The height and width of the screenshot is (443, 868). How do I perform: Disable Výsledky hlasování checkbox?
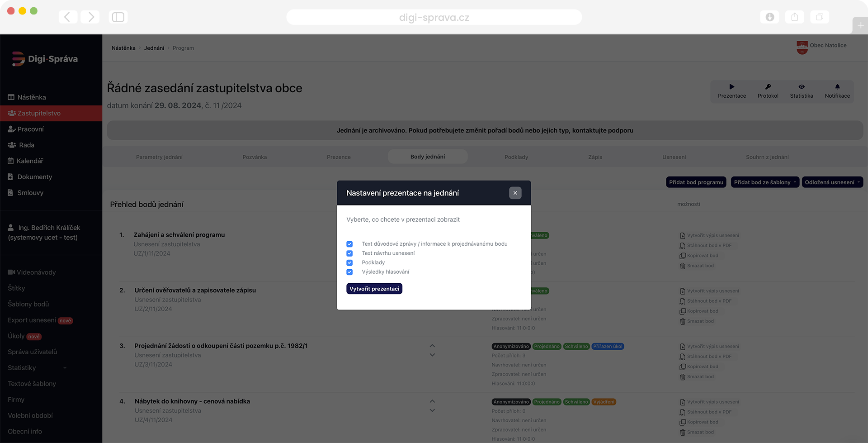(x=349, y=272)
